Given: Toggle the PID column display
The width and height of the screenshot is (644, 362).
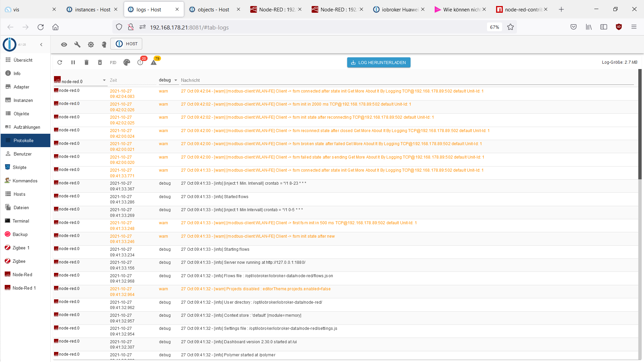Looking at the screenshot, I should click(x=113, y=63).
